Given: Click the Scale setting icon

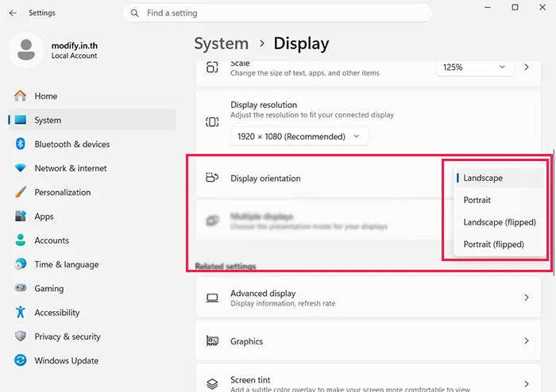Looking at the screenshot, I should click(x=212, y=67).
